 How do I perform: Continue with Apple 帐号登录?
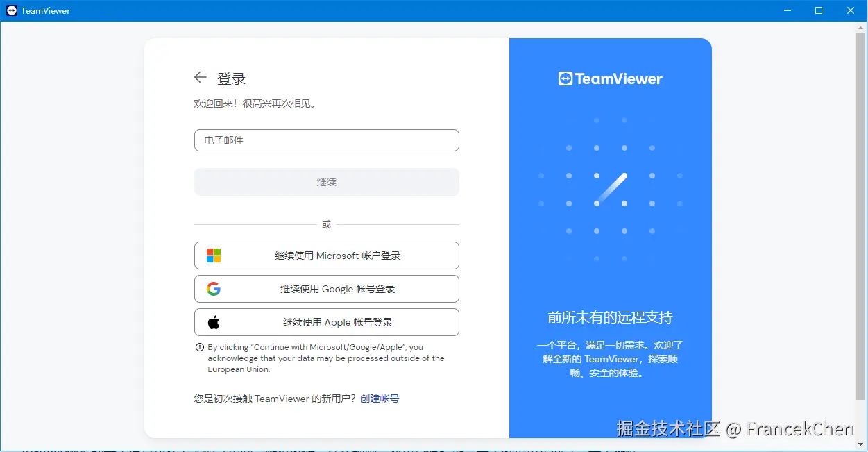[x=327, y=322]
